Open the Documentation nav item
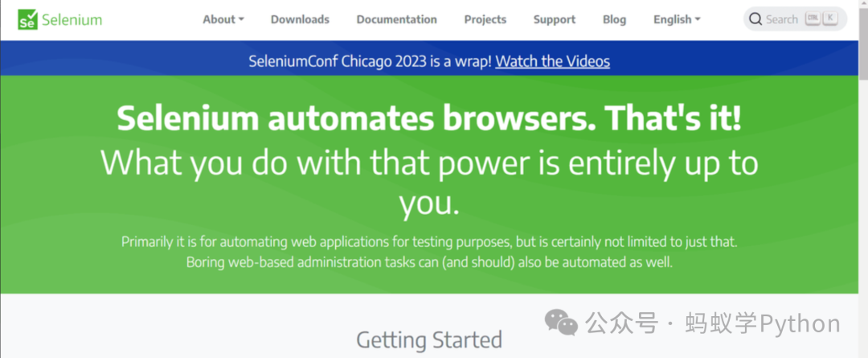This screenshot has height=358, width=868. 396,19
